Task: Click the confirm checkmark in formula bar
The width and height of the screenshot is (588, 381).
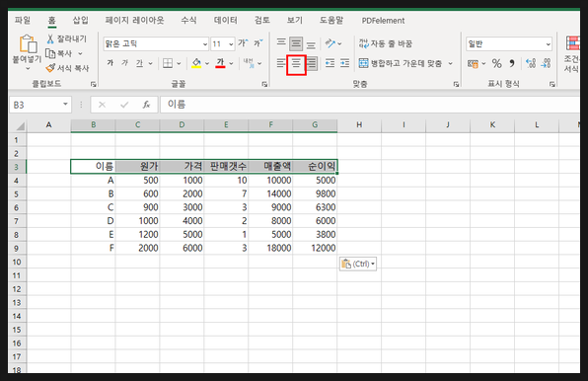Action: (124, 105)
